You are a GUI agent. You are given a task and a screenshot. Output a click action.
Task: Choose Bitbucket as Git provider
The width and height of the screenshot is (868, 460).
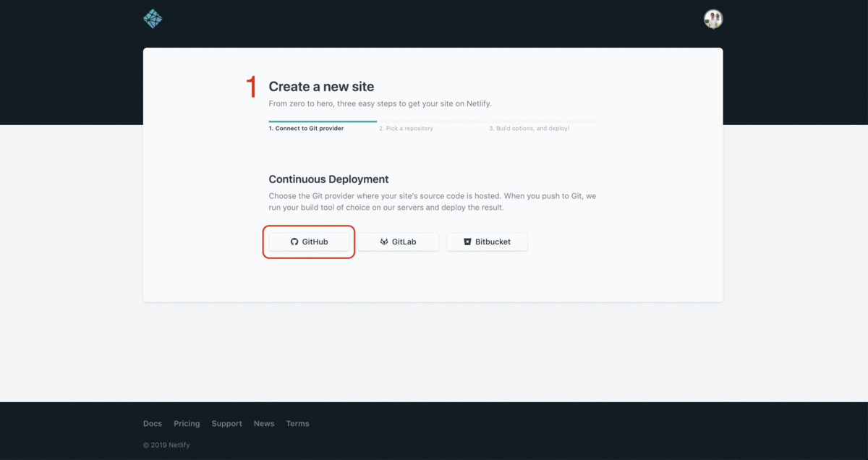(x=487, y=242)
